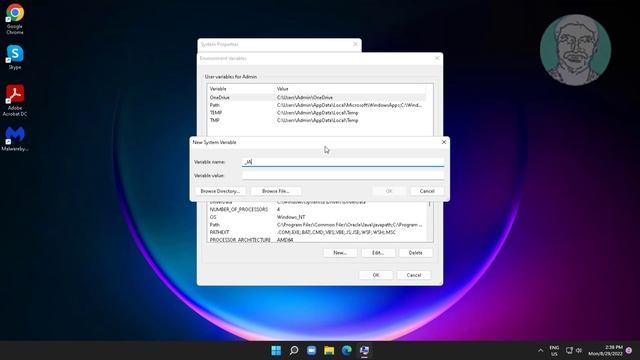The image size is (640, 360).
Task: Select System Properties taskbar icon
Action: 364,350
